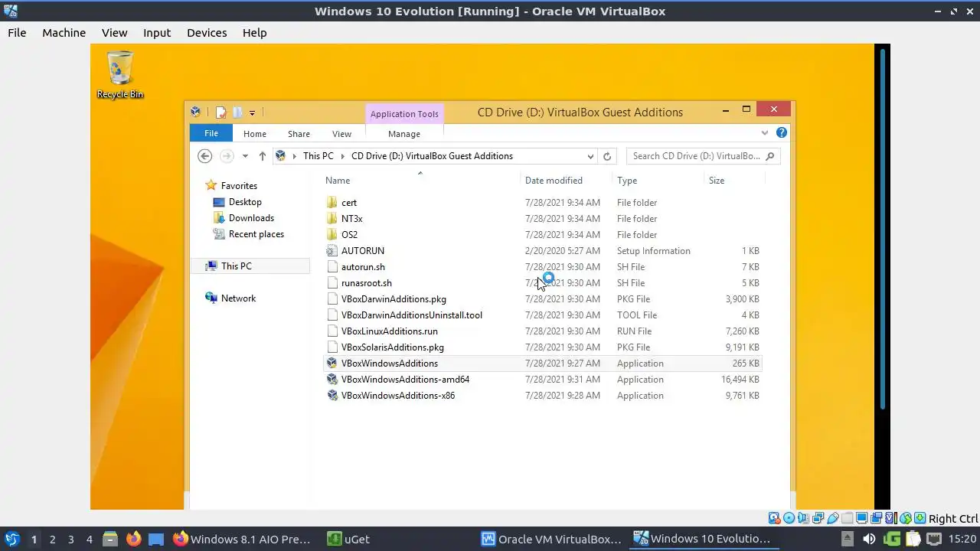The image size is (980, 551).
Task: Select Network in navigation pane
Action: tap(238, 298)
